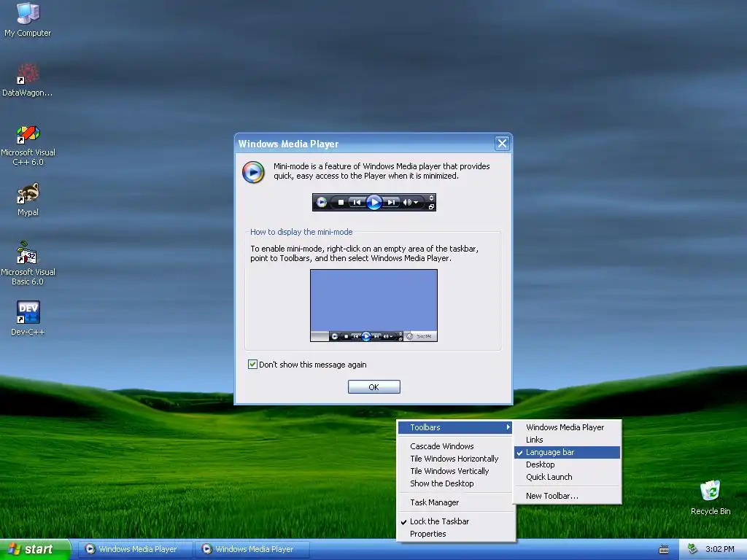Screen dimensions: 747x560
Task: Enable the Desktop toolbar
Action: click(x=567, y=464)
